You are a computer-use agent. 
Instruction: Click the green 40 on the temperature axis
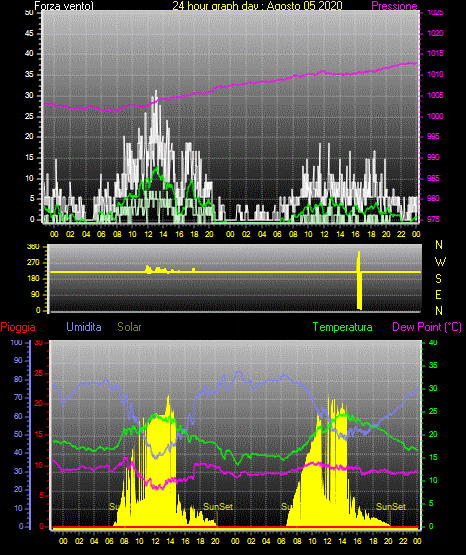click(433, 343)
